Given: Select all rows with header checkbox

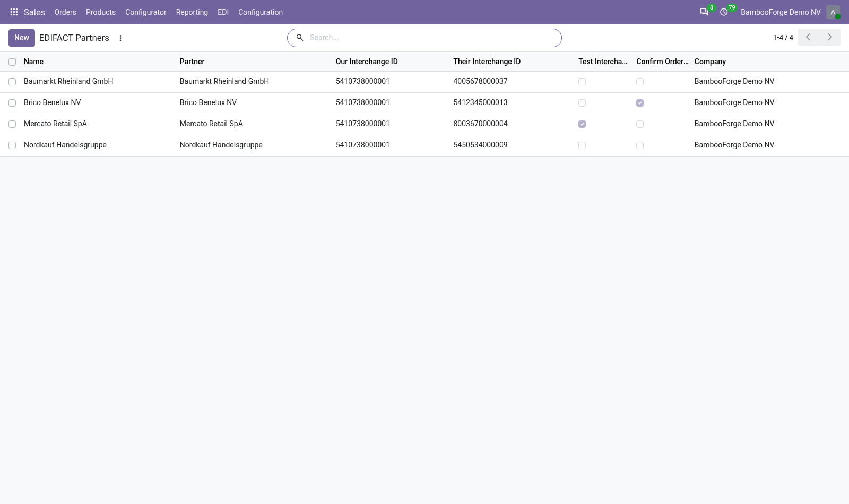Looking at the screenshot, I should 12,62.
